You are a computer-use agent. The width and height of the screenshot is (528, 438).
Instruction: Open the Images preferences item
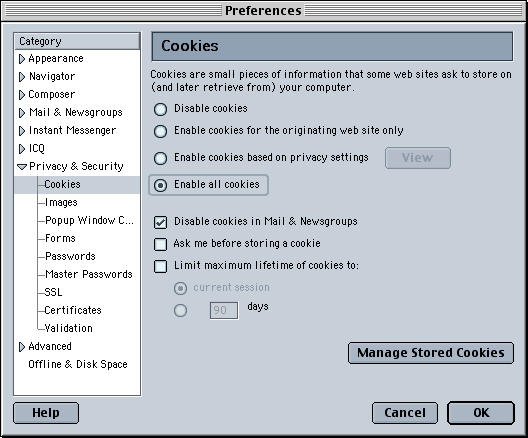pyautogui.click(x=61, y=202)
